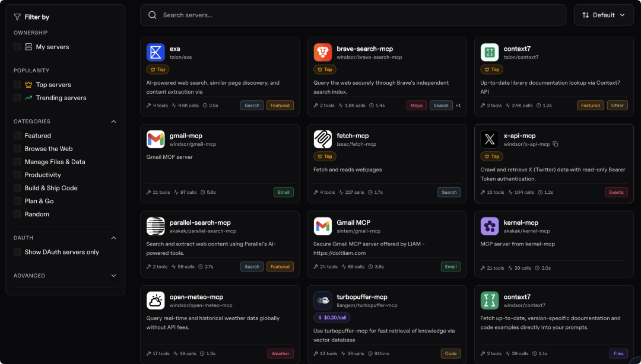This screenshot has height=364, width=641.
Task: Click the x-api-mcp X logo icon
Action: pos(490,139)
